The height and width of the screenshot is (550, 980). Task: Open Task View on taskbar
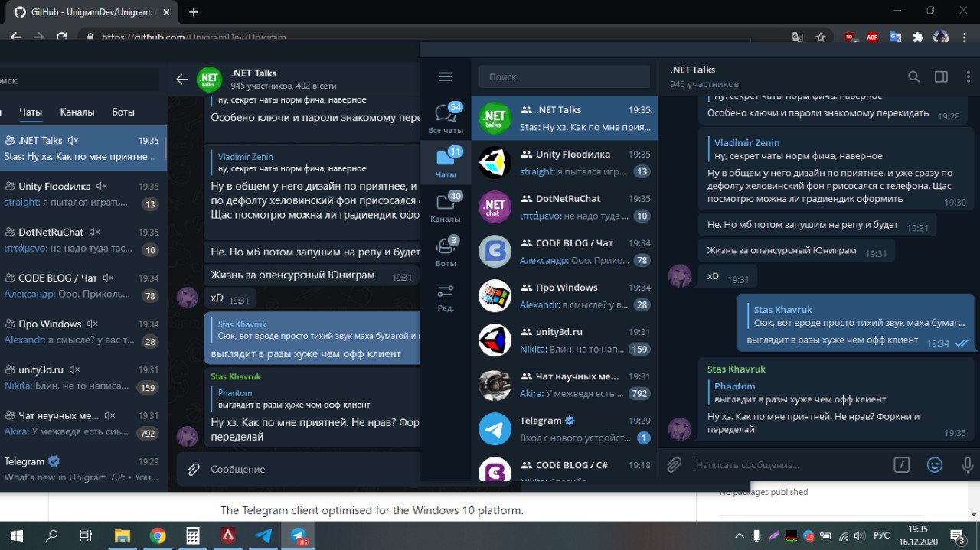click(x=87, y=535)
